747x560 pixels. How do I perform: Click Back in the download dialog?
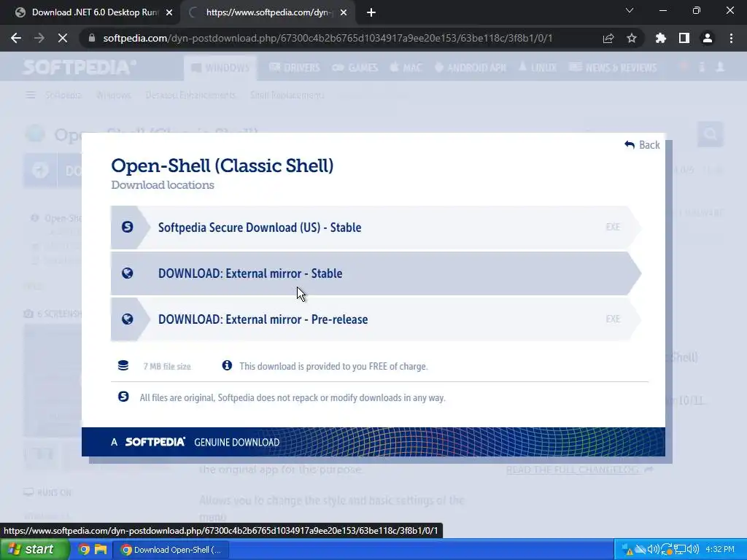(x=642, y=145)
